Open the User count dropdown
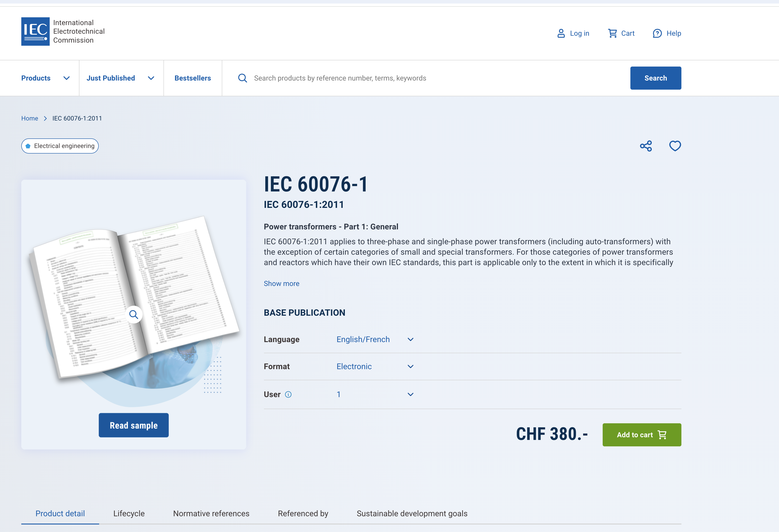The width and height of the screenshot is (779, 532). 375,394
